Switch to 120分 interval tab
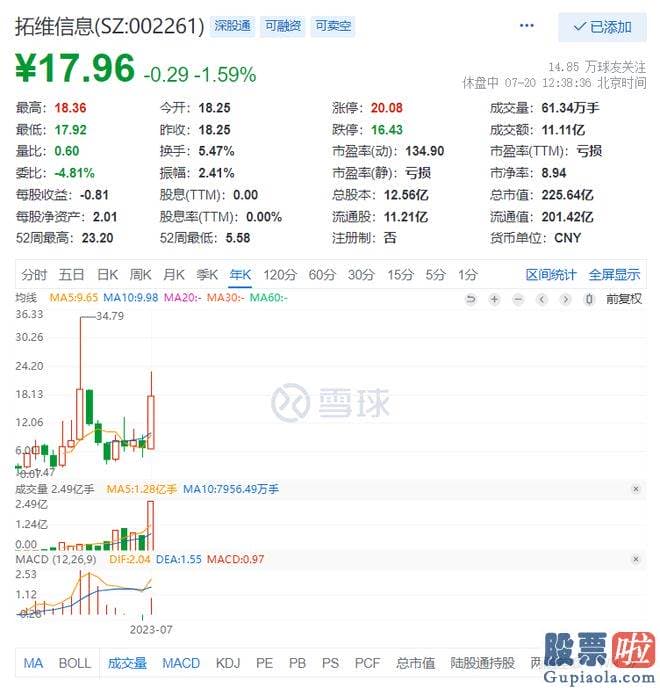660x688 pixels. point(280,275)
